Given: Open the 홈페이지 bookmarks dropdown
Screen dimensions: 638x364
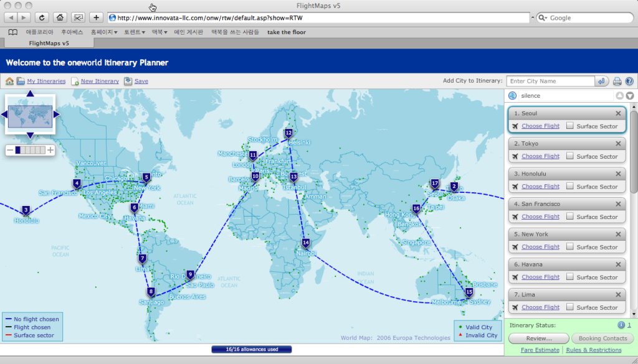Looking at the screenshot, I should (104, 32).
